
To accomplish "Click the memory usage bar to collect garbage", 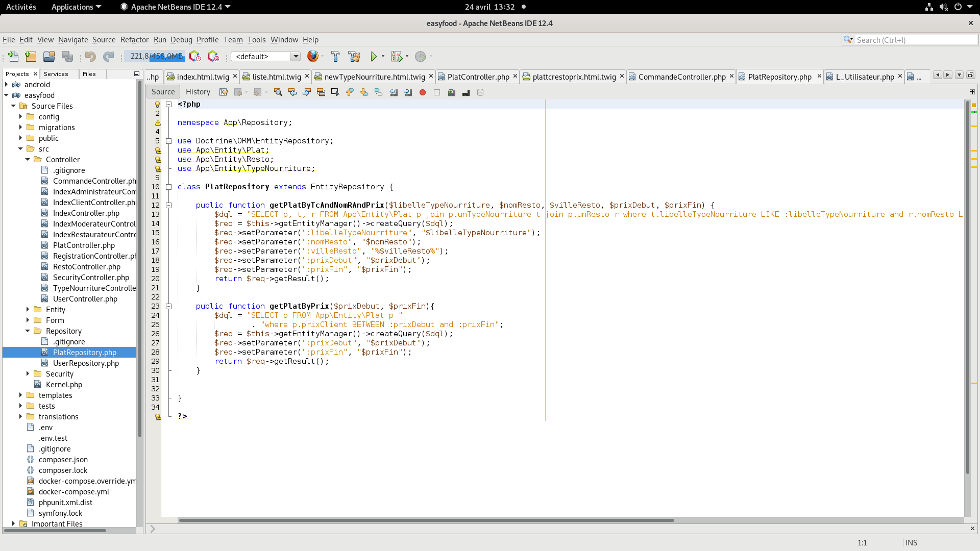I will pos(155,56).
